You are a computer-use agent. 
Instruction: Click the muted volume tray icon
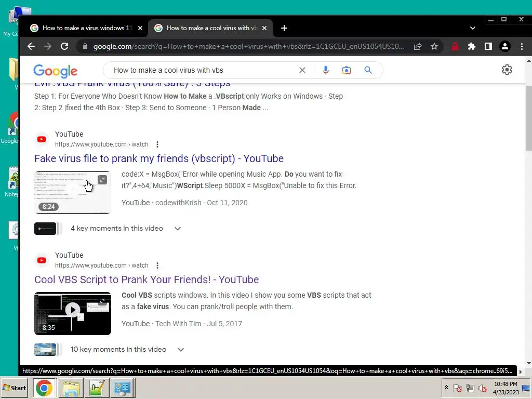482,388
